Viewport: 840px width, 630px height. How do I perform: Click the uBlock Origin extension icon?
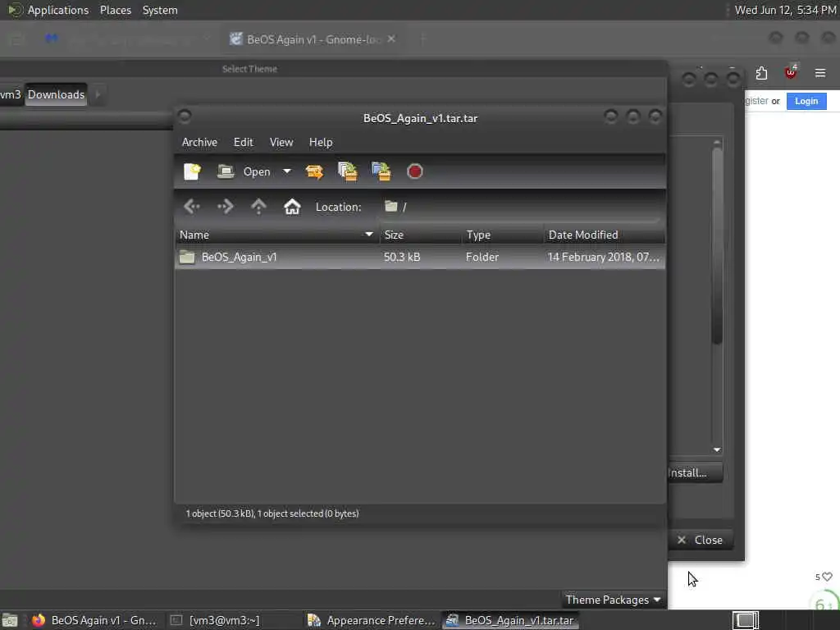point(791,72)
